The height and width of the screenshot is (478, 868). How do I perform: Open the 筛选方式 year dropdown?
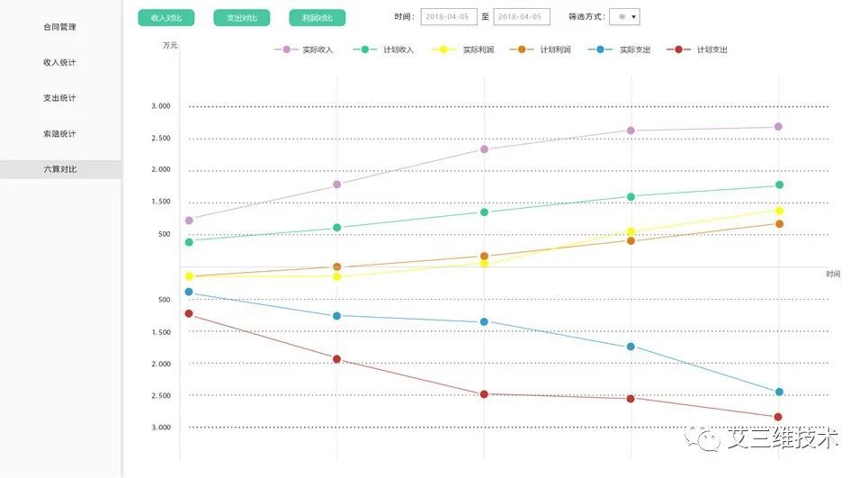pos(624,17)
